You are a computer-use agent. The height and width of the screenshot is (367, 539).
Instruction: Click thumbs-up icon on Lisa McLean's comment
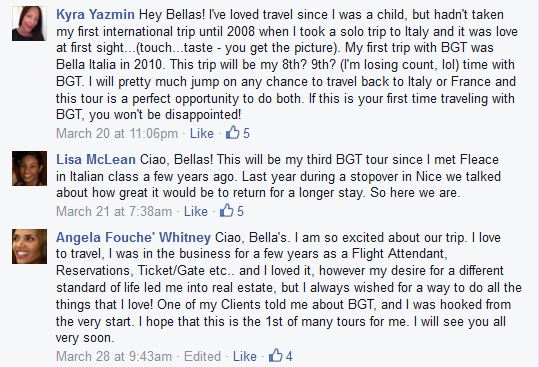click(227, 210)
